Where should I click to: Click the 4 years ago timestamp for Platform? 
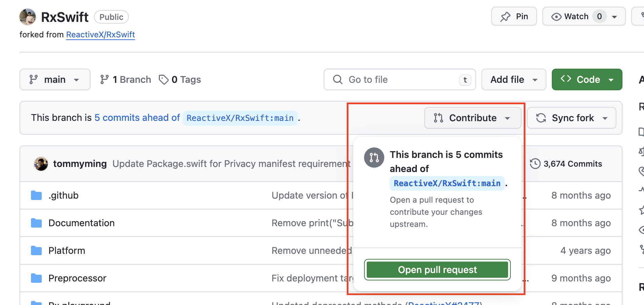585,250
